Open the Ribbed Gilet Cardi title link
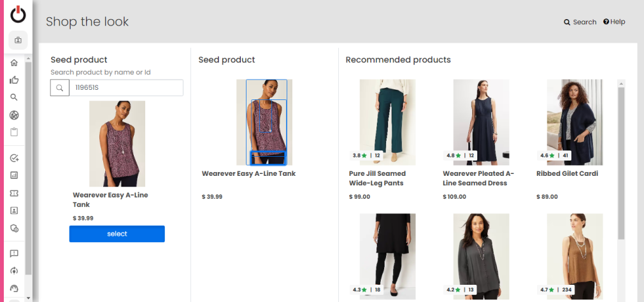This screenshot has height=302, width=644. (x=567, y=173)
